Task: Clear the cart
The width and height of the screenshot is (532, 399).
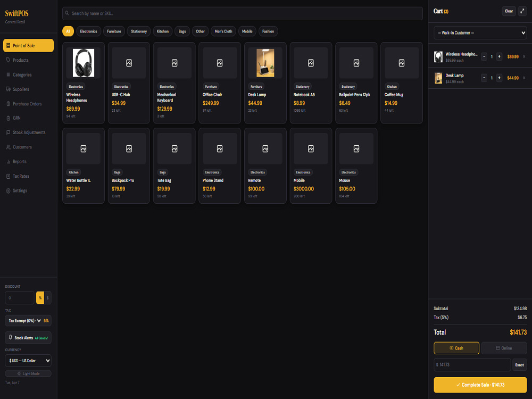Action: [x=509, y=11]
